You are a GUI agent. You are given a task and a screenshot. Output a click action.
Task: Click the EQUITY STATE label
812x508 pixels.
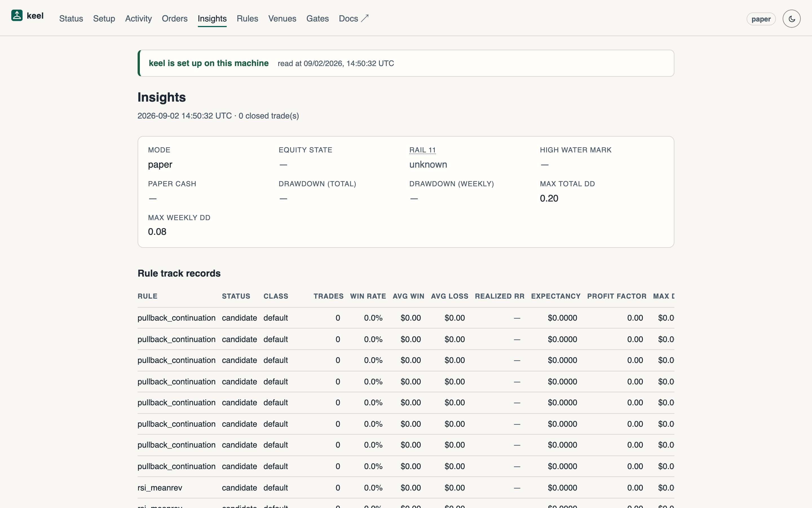tap(305, 150)
